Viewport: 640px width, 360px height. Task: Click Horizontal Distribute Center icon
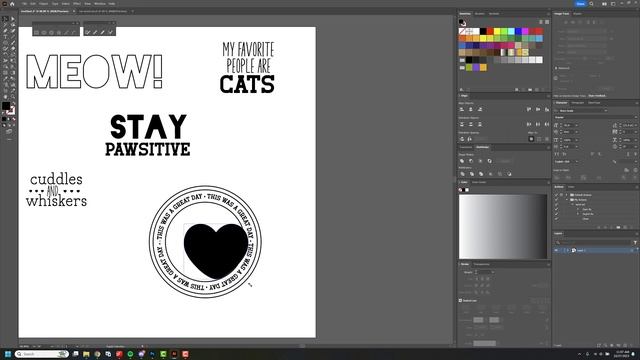tap(538, 124)
